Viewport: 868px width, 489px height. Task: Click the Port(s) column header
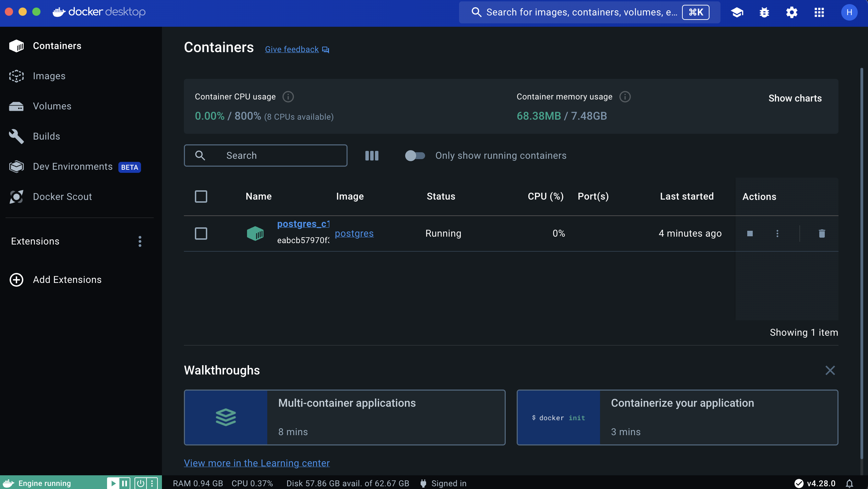point(593,196)
